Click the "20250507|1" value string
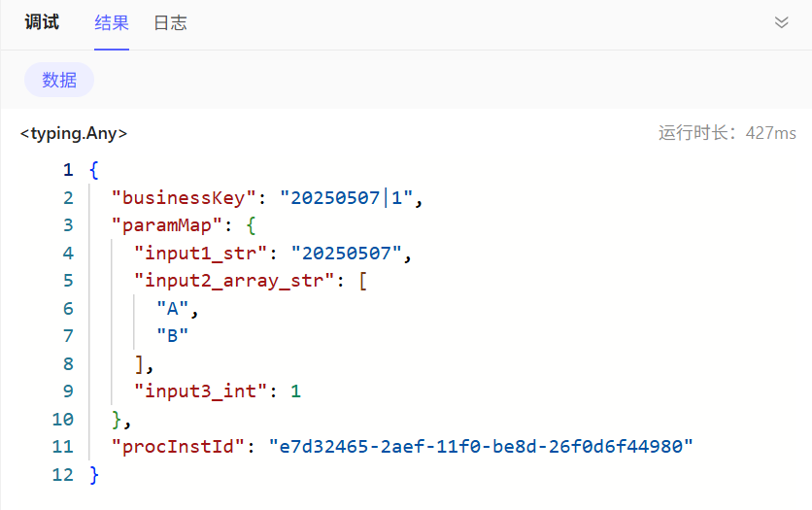The image size is (812, 510). coord(347,198)
